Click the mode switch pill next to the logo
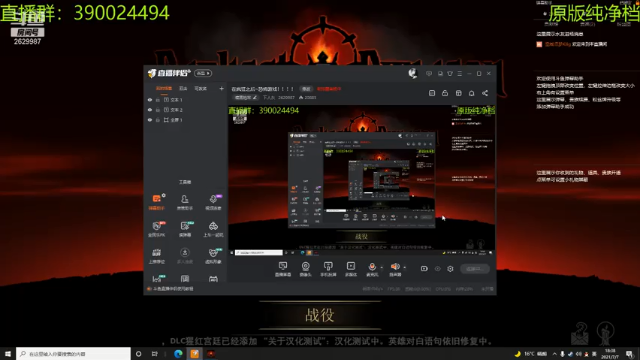 coord(203,73)
